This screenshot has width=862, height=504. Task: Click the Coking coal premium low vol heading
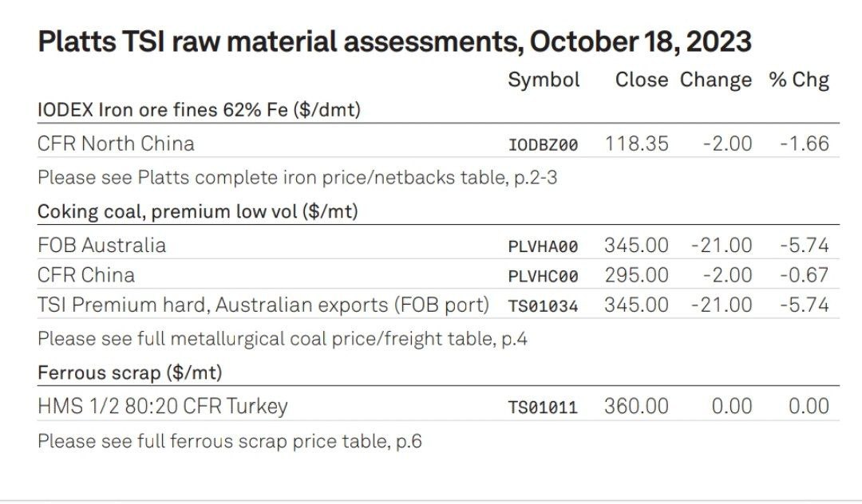198,211
